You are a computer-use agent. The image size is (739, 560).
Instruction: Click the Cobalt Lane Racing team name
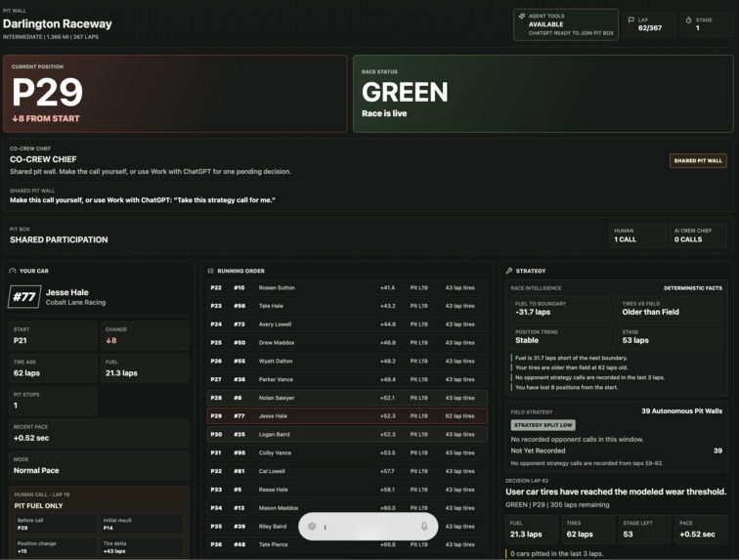coord(75,303)
